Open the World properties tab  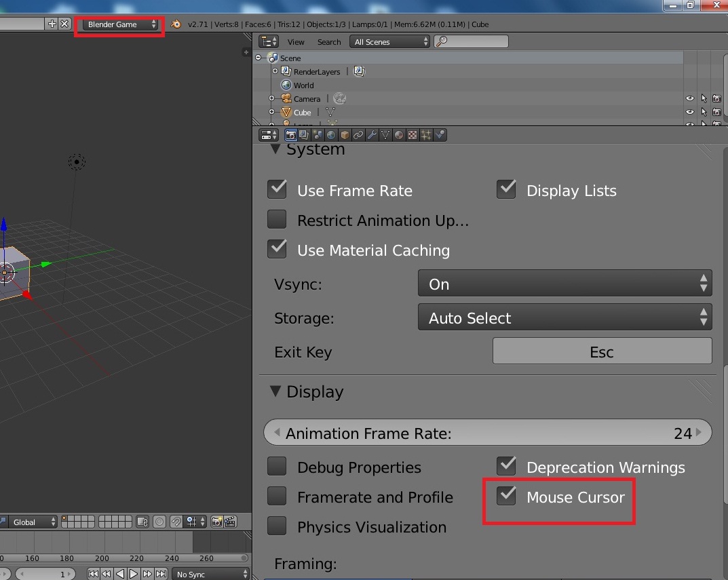point(331,135)
